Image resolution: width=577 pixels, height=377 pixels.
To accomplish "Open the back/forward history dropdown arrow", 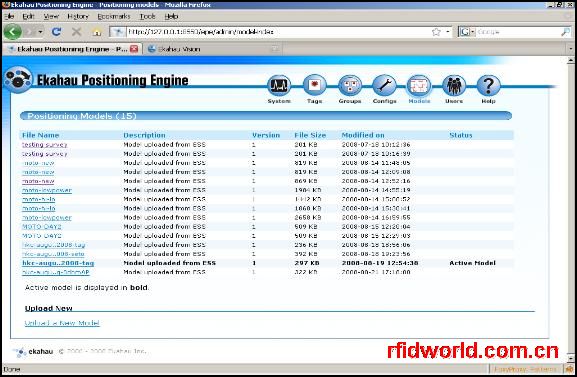I will [x=40, y=32].
